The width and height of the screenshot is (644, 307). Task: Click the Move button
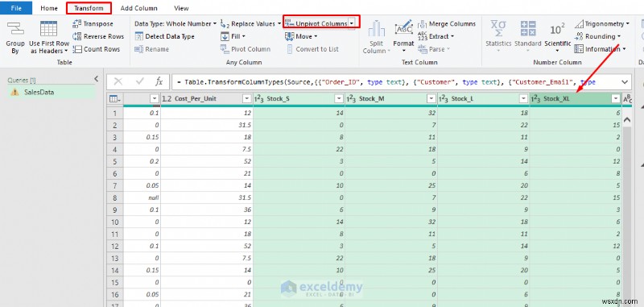(x=301, y=36)
